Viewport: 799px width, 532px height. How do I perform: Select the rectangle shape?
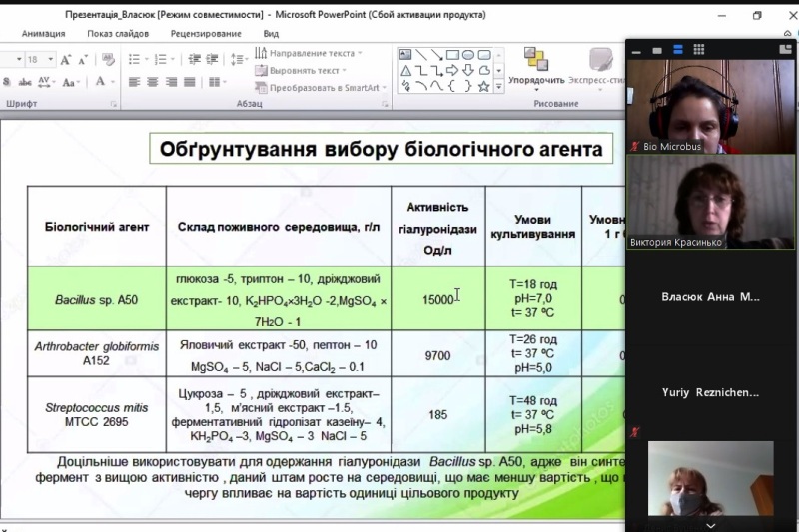coord(452,55)
